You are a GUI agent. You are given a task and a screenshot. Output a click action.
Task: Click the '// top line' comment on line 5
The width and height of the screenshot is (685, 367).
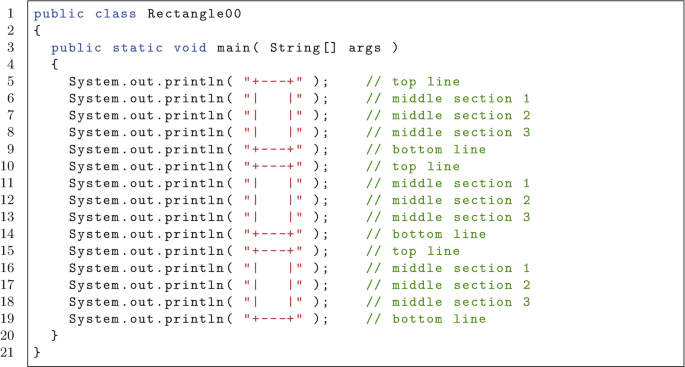(x=413, y=82)
